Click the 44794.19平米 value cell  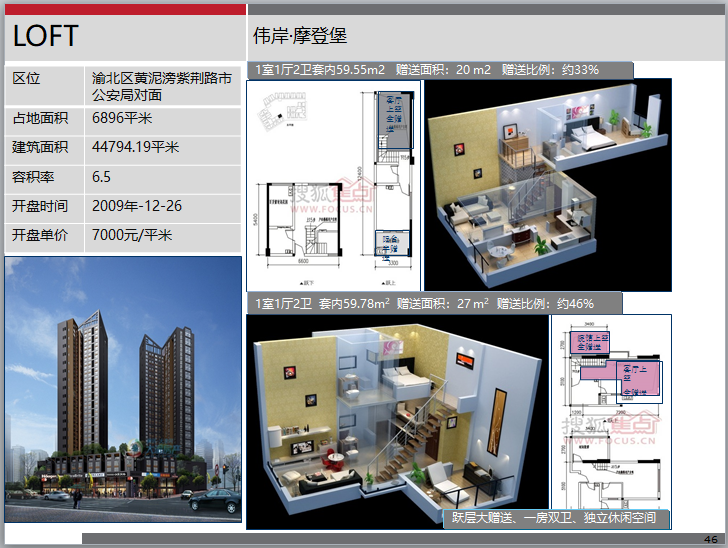tap(162, 148)
